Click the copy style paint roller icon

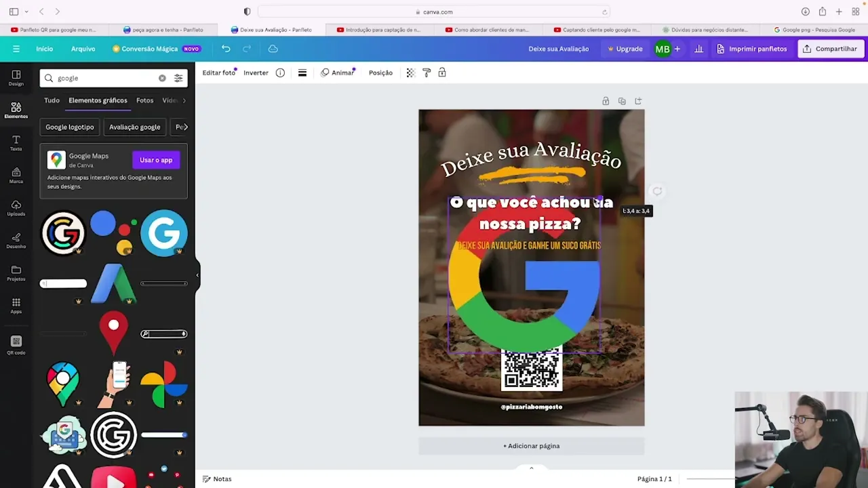(x=427, y=73)
